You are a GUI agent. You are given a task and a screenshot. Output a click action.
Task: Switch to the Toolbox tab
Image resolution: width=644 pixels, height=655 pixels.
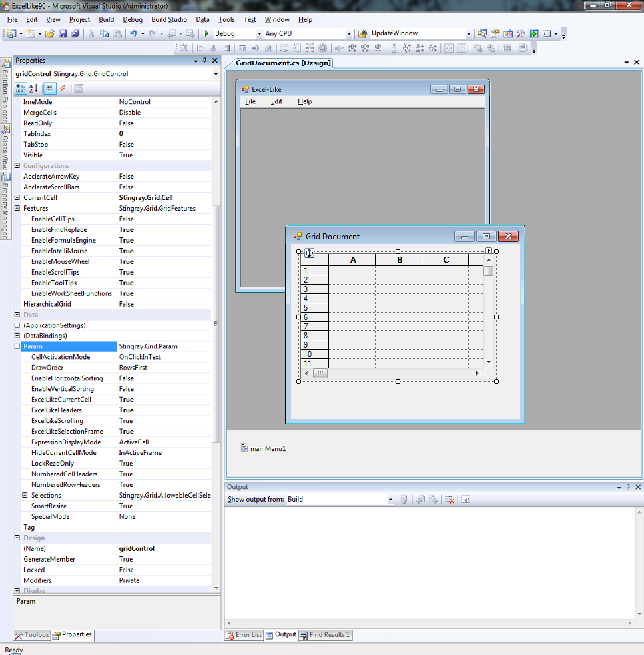32,635
